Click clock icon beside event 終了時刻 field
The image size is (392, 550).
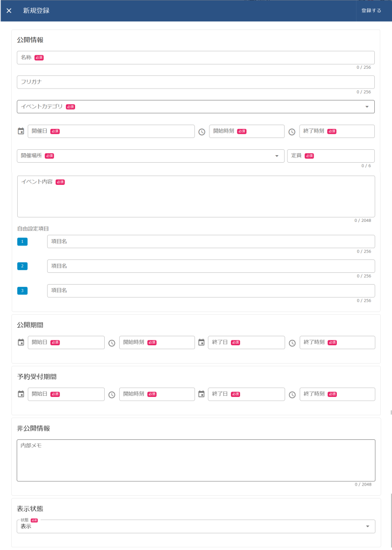[292, 132]
